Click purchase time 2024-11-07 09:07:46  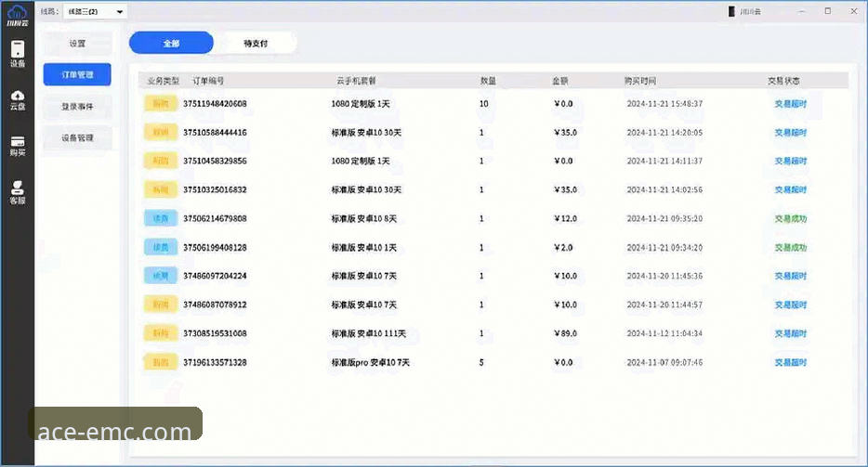click(x=664, y=362)
